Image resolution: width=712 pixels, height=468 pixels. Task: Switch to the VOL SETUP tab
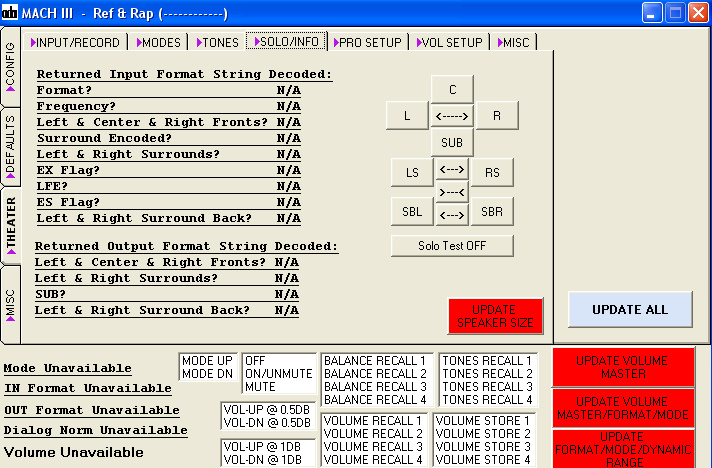click(x=448, y=42)
